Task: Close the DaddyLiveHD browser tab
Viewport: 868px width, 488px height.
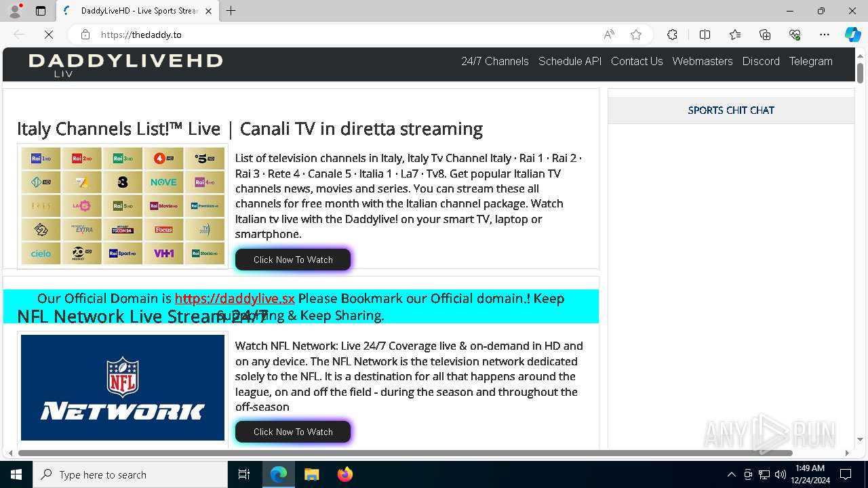Action: pyautogui.click(x=208, y=11)
